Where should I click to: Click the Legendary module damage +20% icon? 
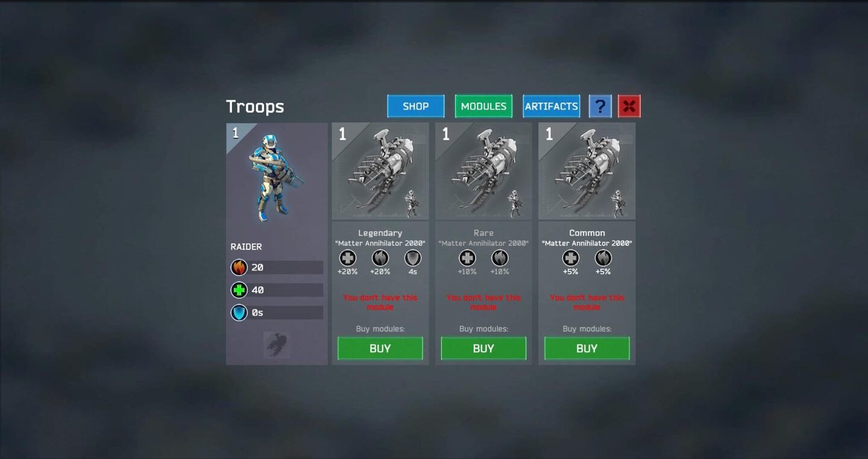380,258
